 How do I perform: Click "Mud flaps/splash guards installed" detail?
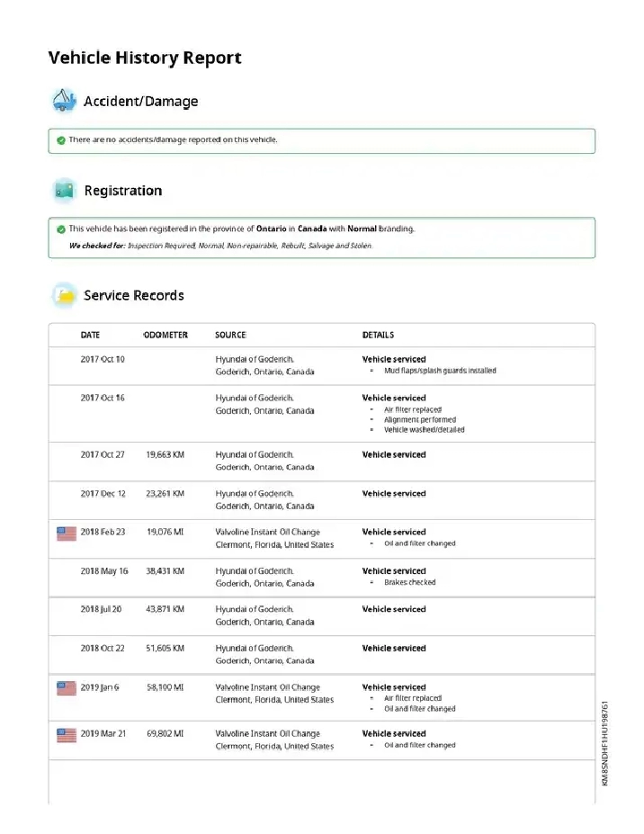tap(440, 371)
